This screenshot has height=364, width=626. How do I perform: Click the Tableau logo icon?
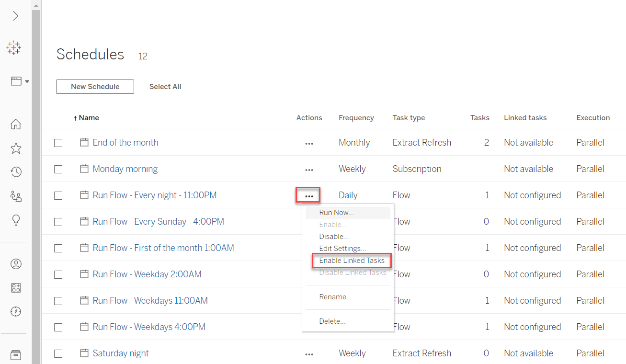pos(14,48)
